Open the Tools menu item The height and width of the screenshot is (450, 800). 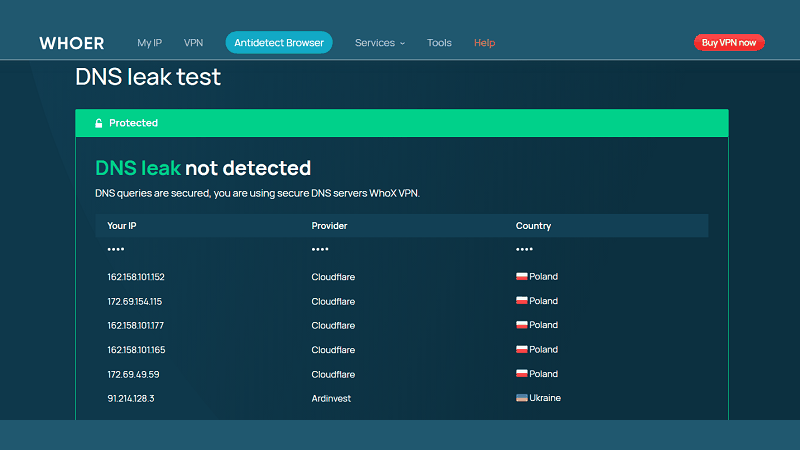pyautogui.click(x=439, y=43)
